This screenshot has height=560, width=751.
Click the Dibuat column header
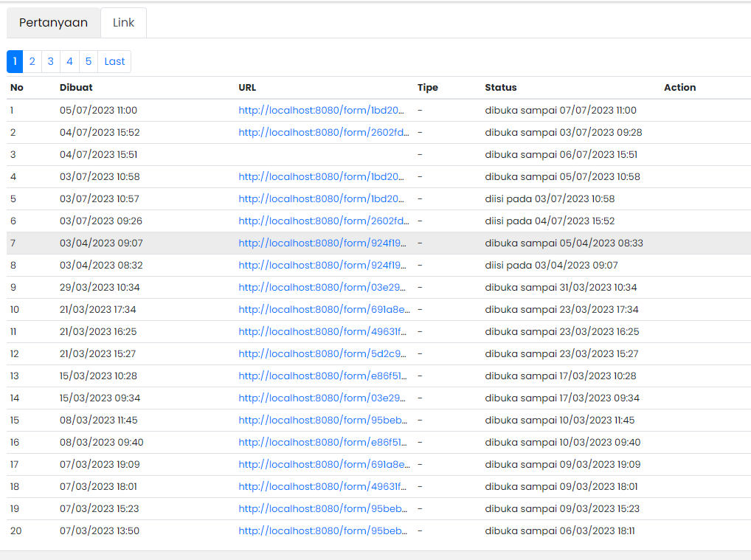pyautogui.click(x=75, y=87)
